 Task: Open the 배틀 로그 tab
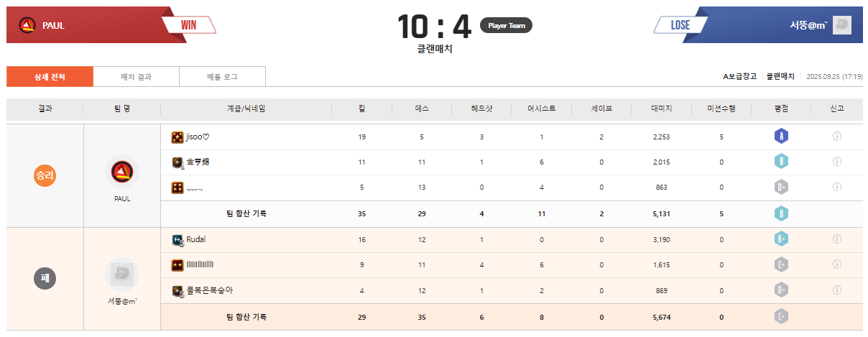[x=222, y=76]
